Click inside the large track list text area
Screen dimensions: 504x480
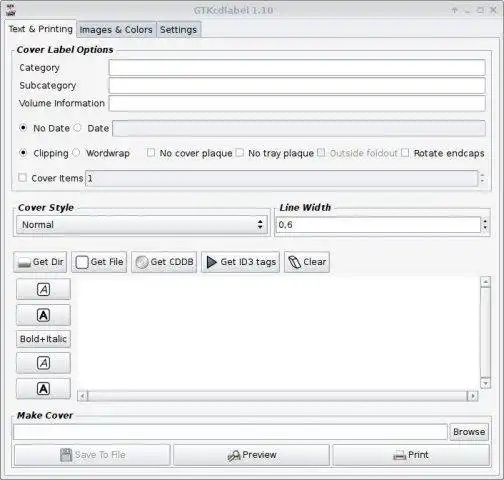(277, 333)
